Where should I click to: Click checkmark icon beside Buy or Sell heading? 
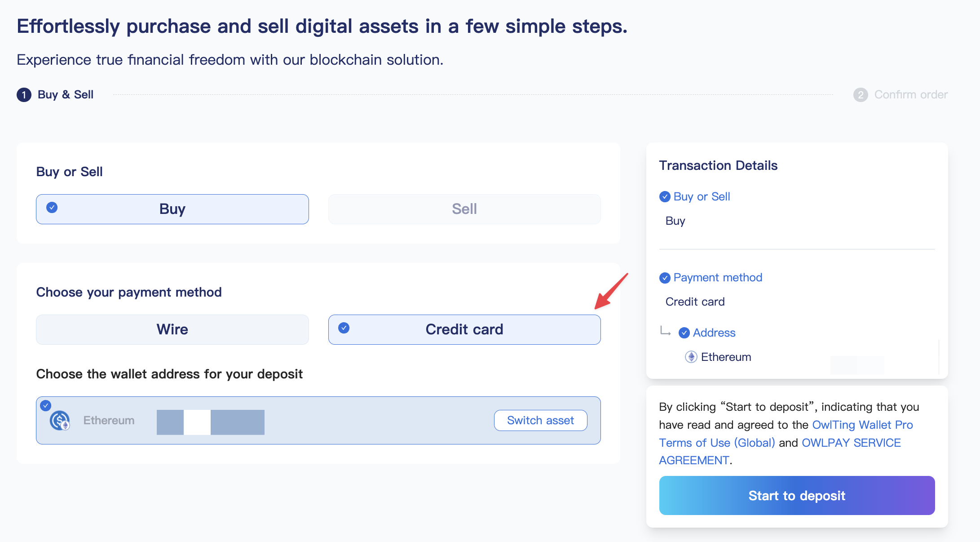tap(665, 197)
